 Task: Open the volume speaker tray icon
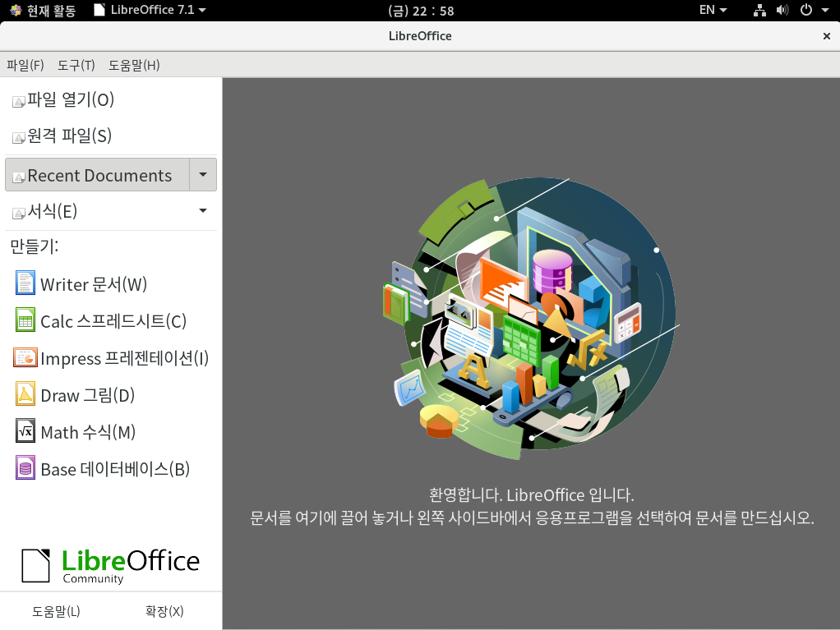click(782, 10)
